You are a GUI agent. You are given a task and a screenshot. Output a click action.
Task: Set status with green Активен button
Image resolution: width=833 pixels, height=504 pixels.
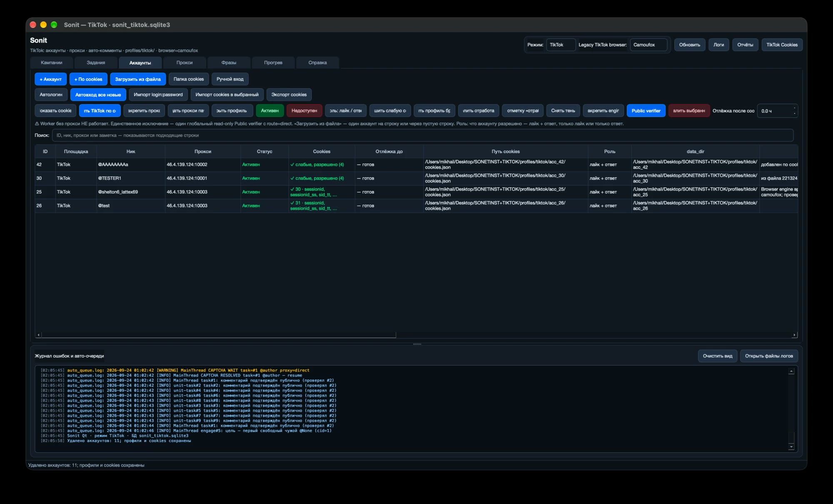click(270, 111)
